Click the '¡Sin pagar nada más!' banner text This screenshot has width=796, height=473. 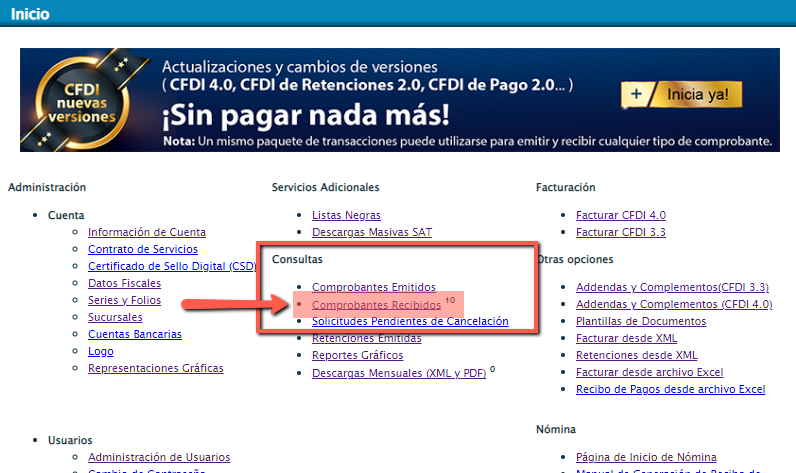(306, 115)
